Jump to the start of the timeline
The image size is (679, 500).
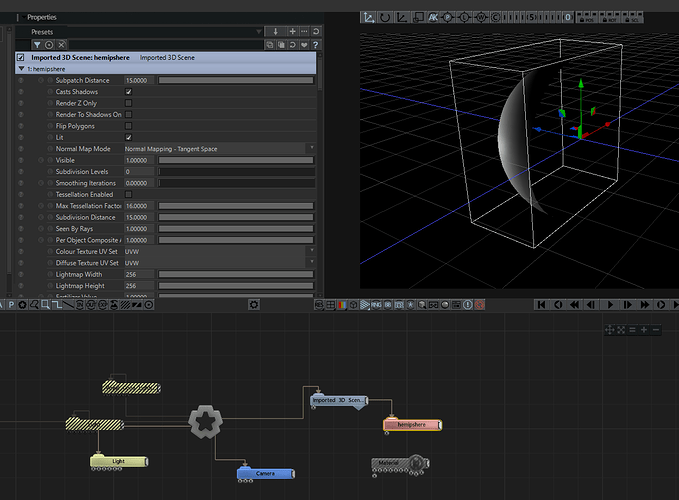pos(541,305)
